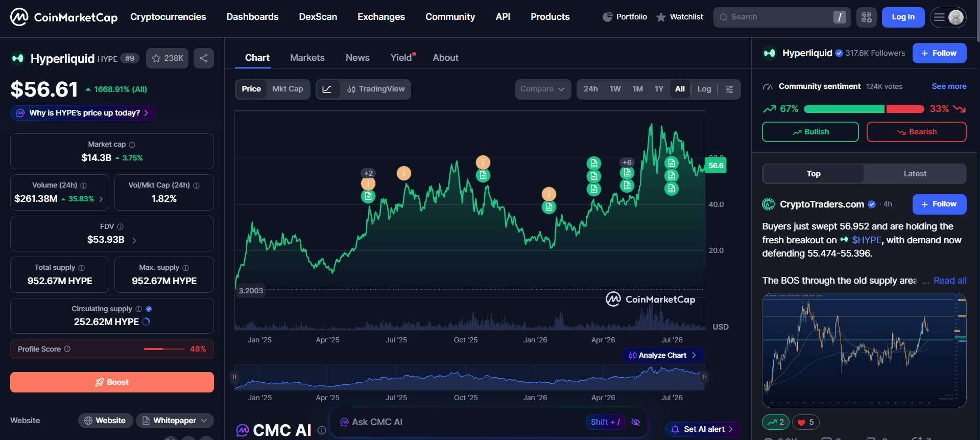Click the share icon next to Hyperliquid

point(204,58)
